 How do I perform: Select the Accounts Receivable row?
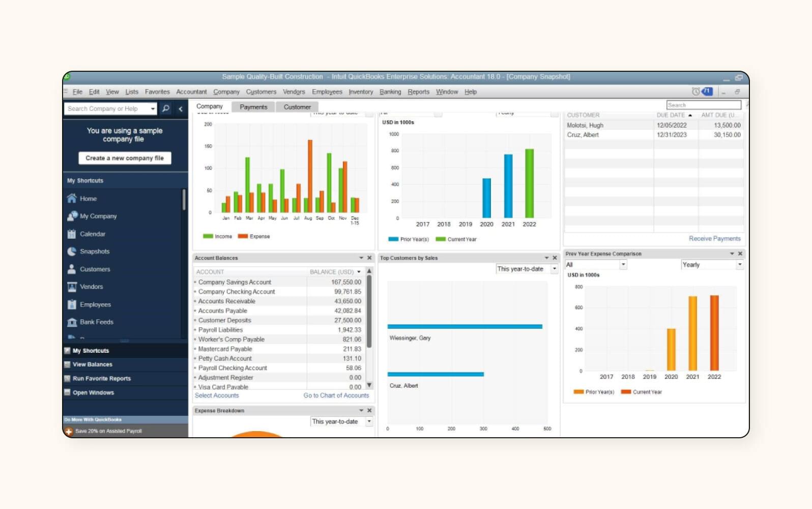(278, 301)
